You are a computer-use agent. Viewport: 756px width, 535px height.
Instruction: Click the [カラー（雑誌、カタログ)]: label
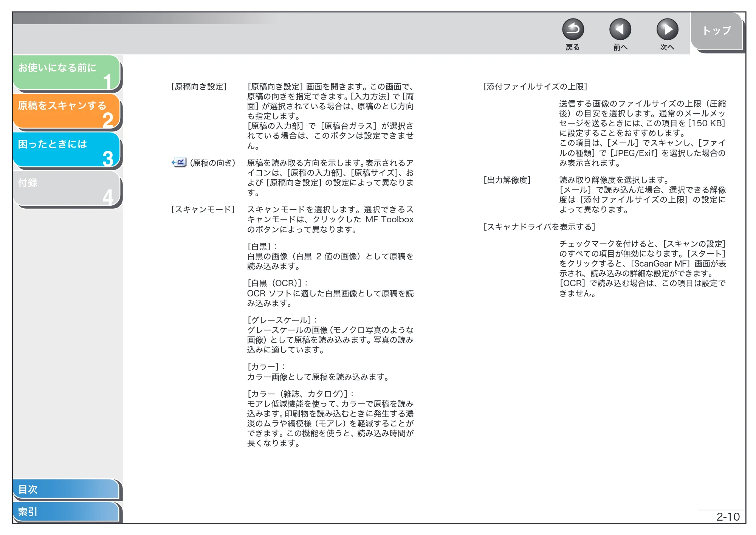pyautogui.click(x=301, y=394)
